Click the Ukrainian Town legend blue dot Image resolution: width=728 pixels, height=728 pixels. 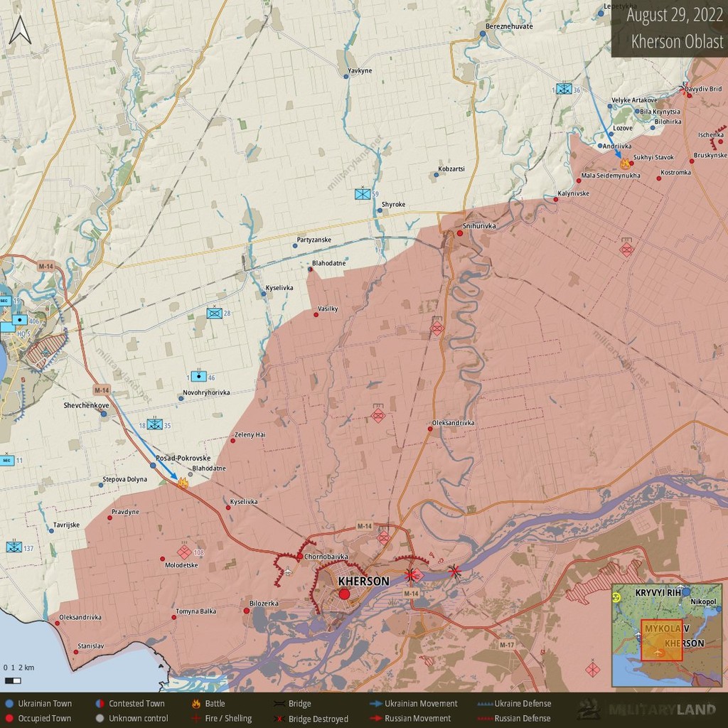click(x=9, y=703)
